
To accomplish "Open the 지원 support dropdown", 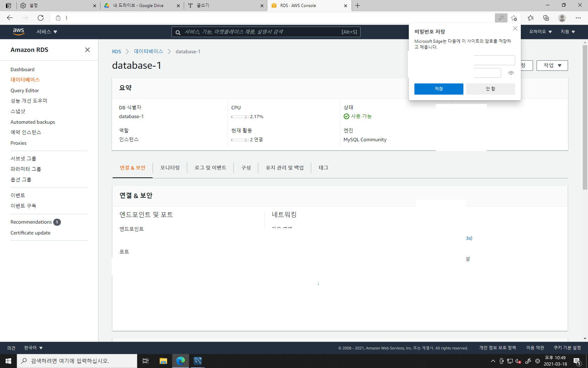I will point(568,32).
